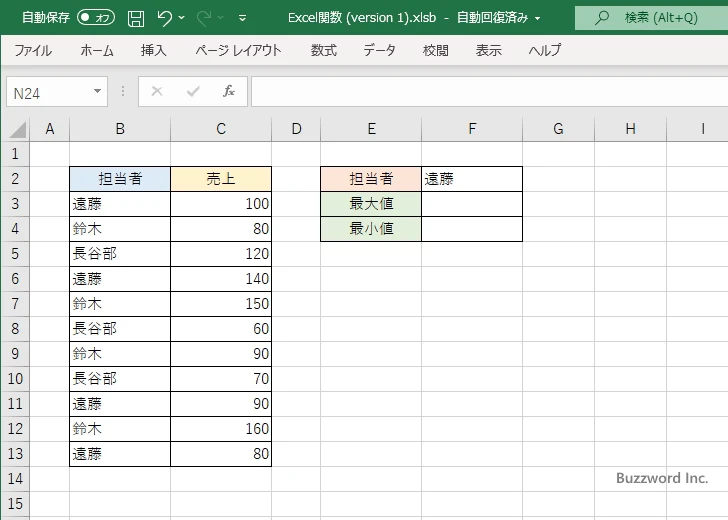Select 遠藤 in row 13
The width and height of the screenshot is (728, 520).
(120, 454)
